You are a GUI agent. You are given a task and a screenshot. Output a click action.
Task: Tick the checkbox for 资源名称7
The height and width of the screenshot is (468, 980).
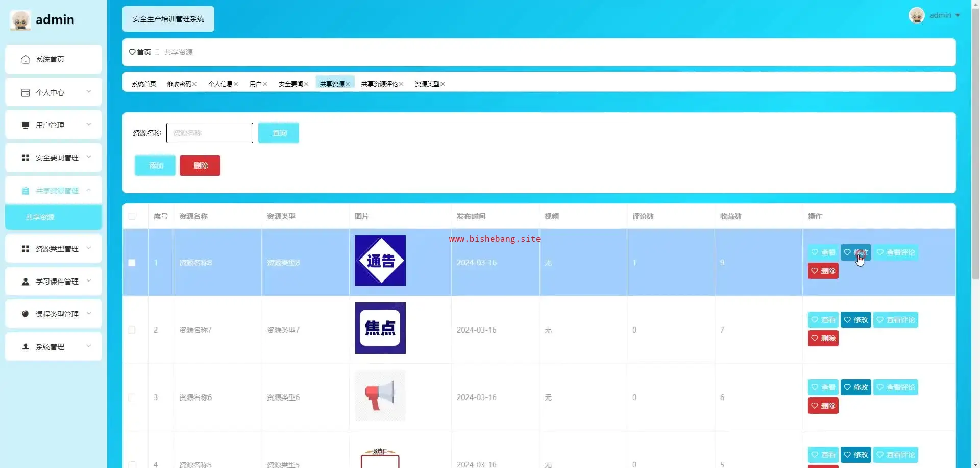pos(132,330)
